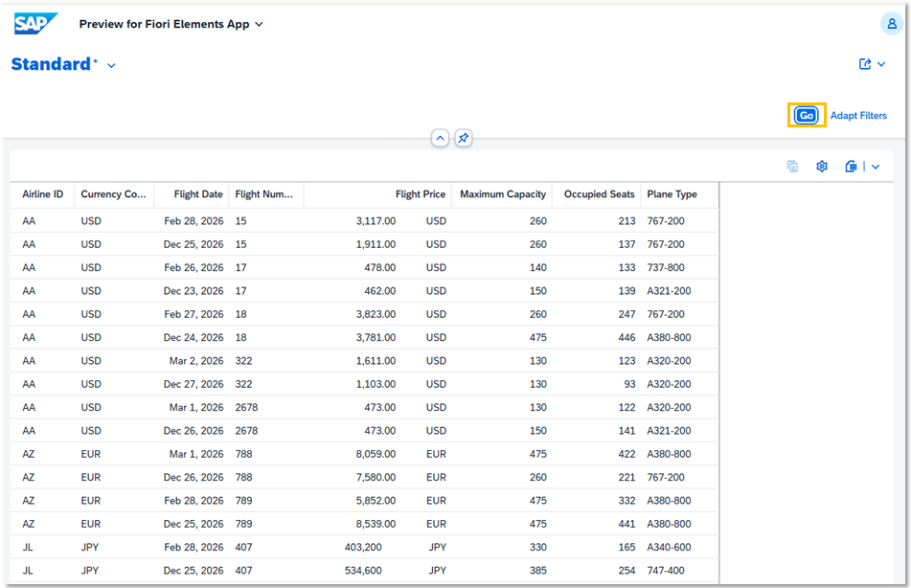Open Adapt Filters
This screenshot has height=588, width=911.
(x=858, y=115)
